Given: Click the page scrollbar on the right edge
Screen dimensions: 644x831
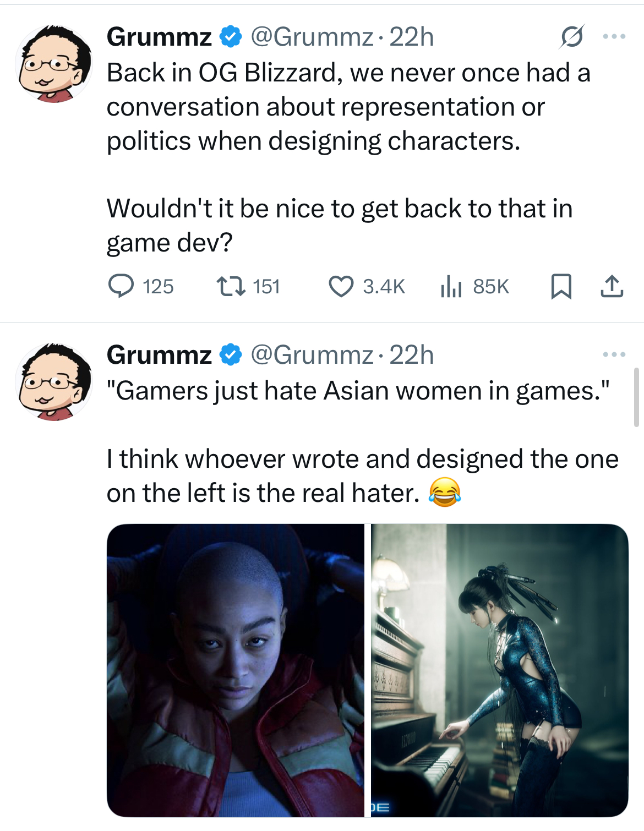Looking at the screenshot, I should pos(636,397).
